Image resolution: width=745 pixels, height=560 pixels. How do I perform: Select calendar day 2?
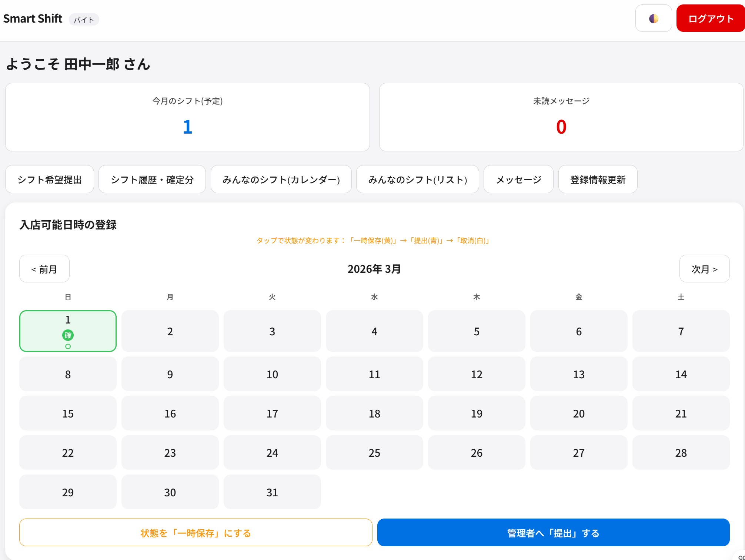point(170,331)
